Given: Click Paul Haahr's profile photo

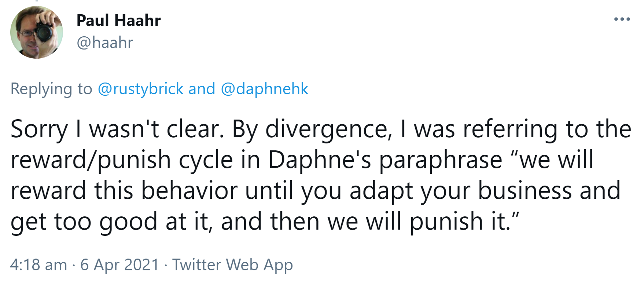Looking at the screenshot, I should (x=36, y=32).
